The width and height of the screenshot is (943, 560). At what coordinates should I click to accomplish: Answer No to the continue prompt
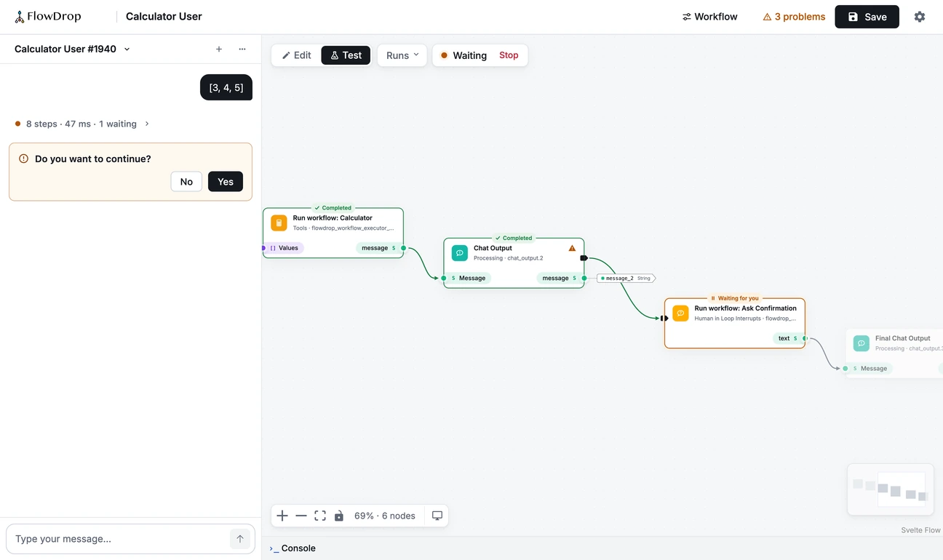186,182
